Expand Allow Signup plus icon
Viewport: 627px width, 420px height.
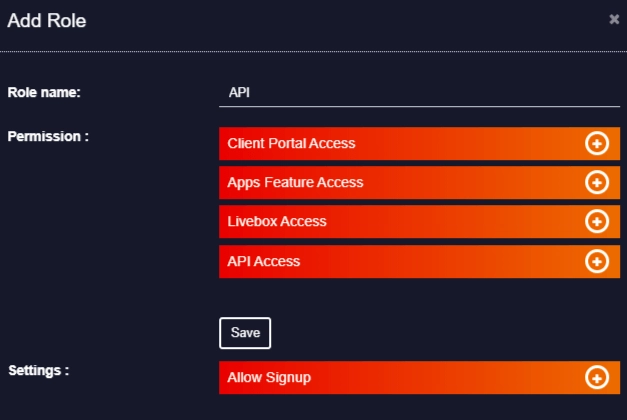point(597,377)
